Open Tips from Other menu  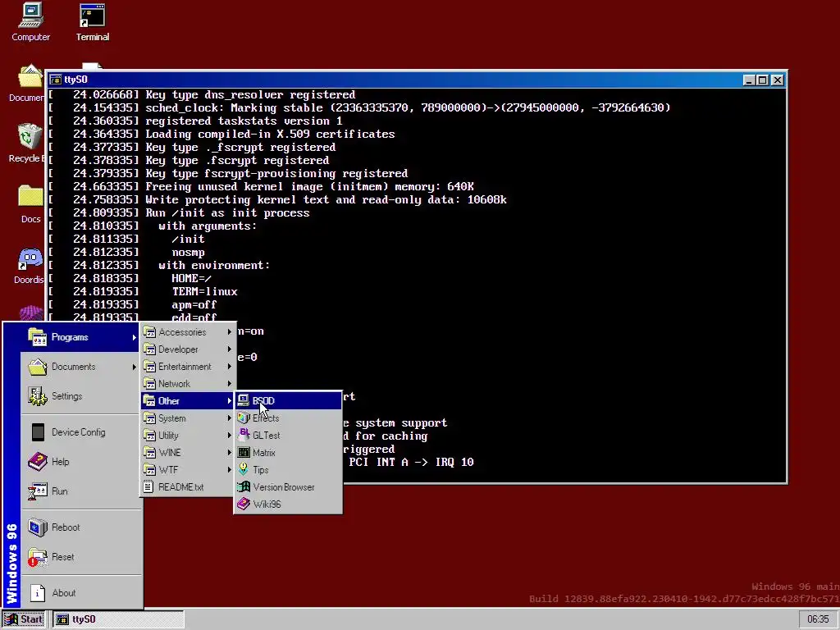pyautogui.click(x=288, y=469)
